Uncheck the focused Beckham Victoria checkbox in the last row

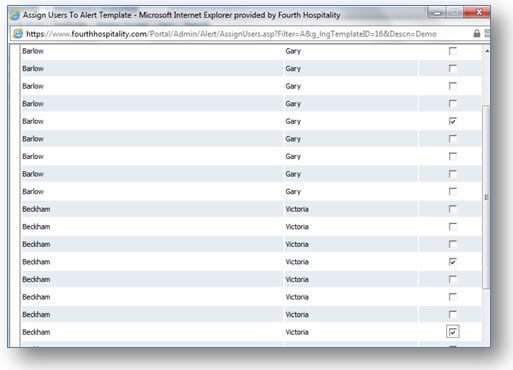(x=453, y=332)
